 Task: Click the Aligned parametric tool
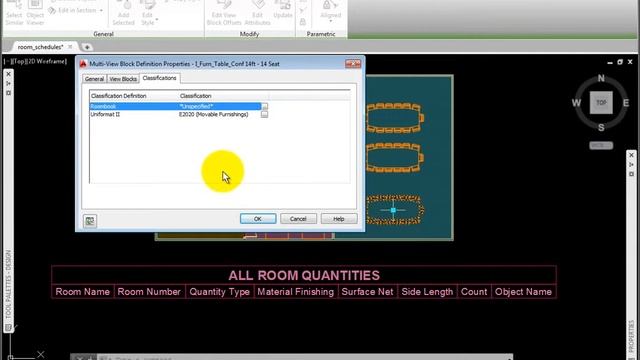tap(330, 11)
